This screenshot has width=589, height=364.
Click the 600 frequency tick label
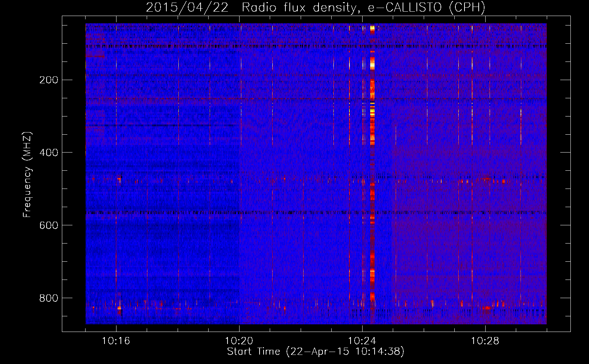point(49,225)
